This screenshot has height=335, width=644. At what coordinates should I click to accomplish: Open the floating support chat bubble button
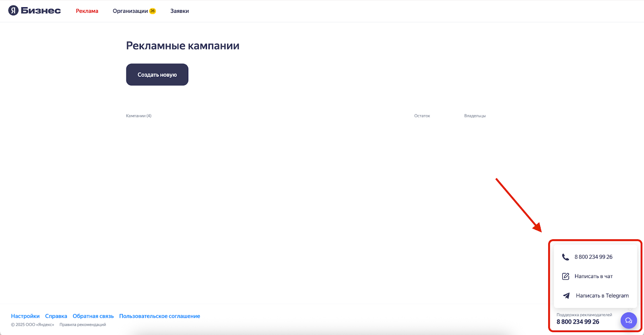pyautogui.click(x=628, y=321)
